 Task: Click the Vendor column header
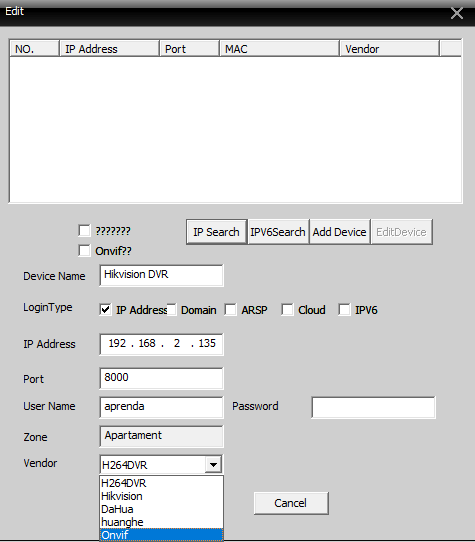coord(390,48)
